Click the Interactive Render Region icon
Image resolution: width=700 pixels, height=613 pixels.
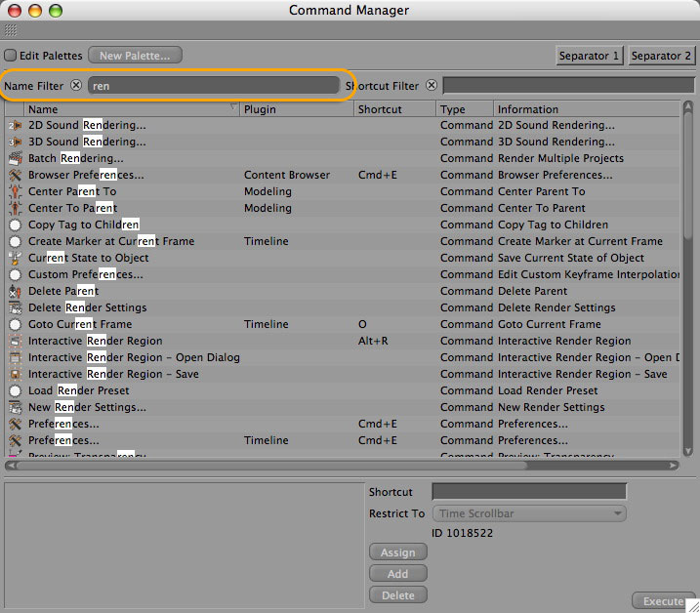pyautogui.click(x=15, y=341)
